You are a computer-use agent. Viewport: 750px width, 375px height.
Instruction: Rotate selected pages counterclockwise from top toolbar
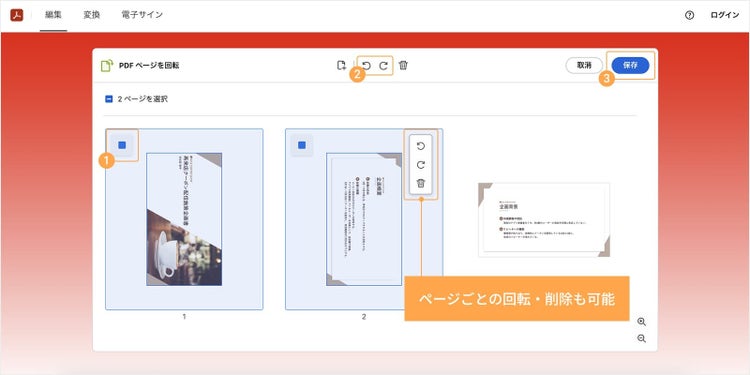click(367, 66)
